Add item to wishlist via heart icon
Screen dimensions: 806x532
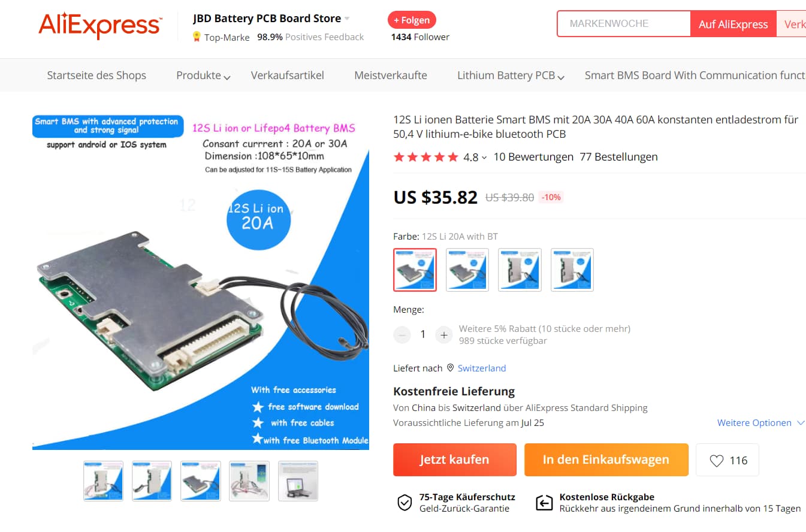(x=717, y=460)
